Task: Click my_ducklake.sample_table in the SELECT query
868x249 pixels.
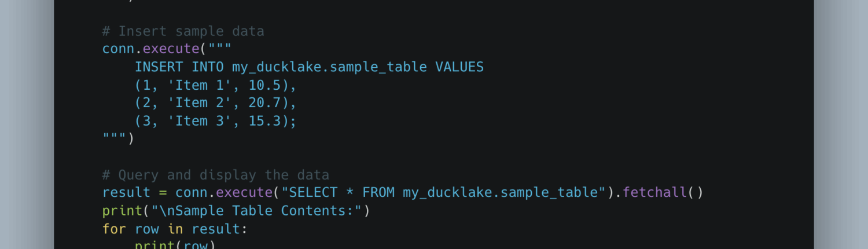Action: (x=500, y=193)
